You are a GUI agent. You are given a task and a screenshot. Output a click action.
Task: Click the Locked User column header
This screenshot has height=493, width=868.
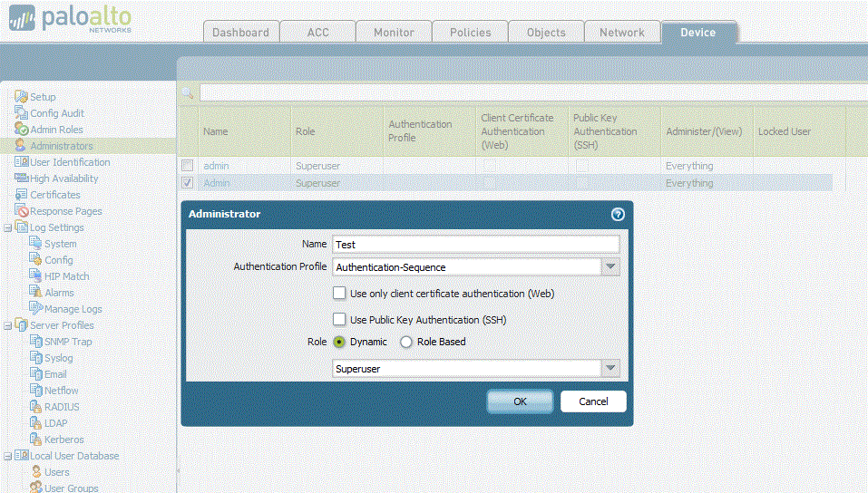[799, 131]
